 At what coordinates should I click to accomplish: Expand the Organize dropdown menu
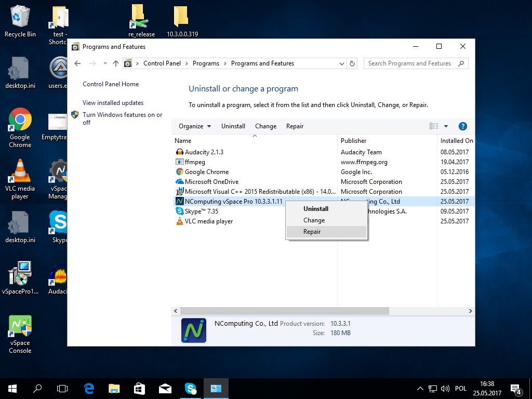[x=195, y=126]
